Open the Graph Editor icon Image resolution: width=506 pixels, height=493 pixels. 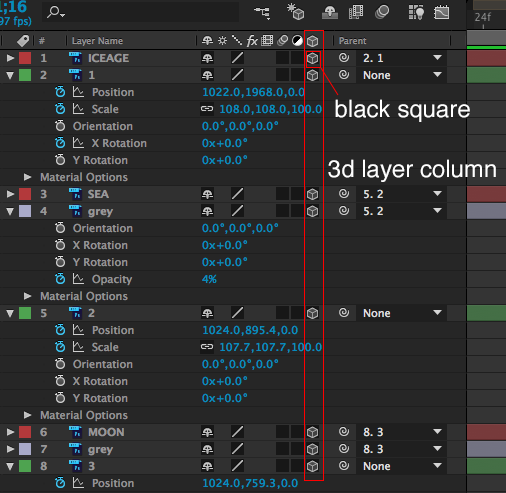(x=442, y=13)
